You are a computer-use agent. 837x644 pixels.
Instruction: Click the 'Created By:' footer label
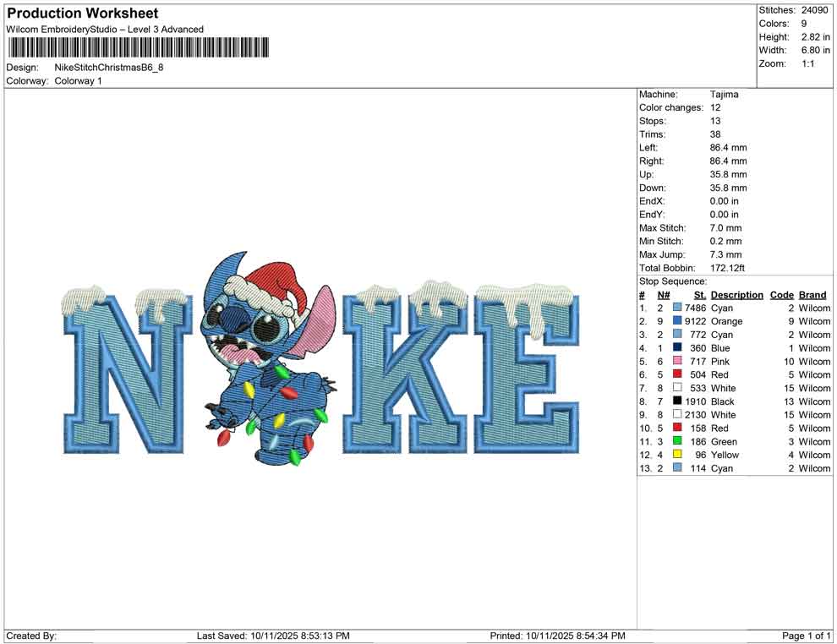click(31, 636)
